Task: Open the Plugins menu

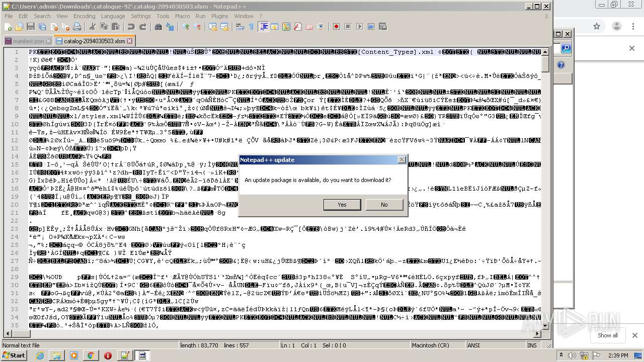Action: (x=220, y=16)
